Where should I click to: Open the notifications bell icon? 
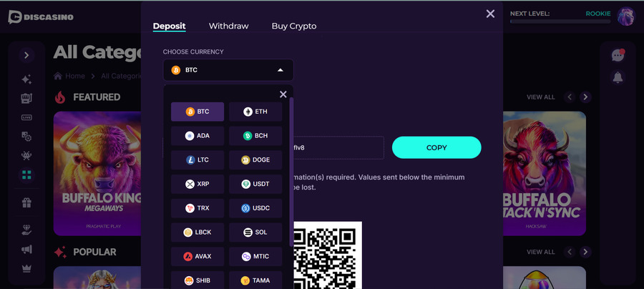618,77
